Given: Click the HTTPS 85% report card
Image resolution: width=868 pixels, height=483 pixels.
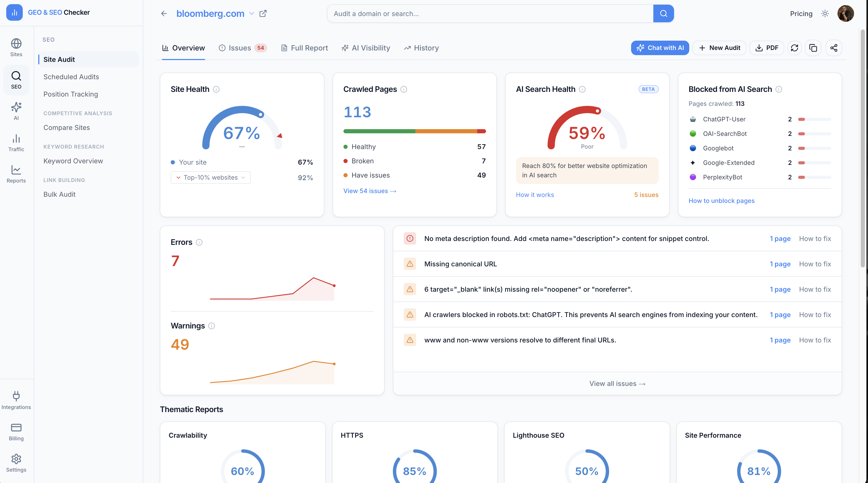Looking at the screenshot, I should click(415, 452).
